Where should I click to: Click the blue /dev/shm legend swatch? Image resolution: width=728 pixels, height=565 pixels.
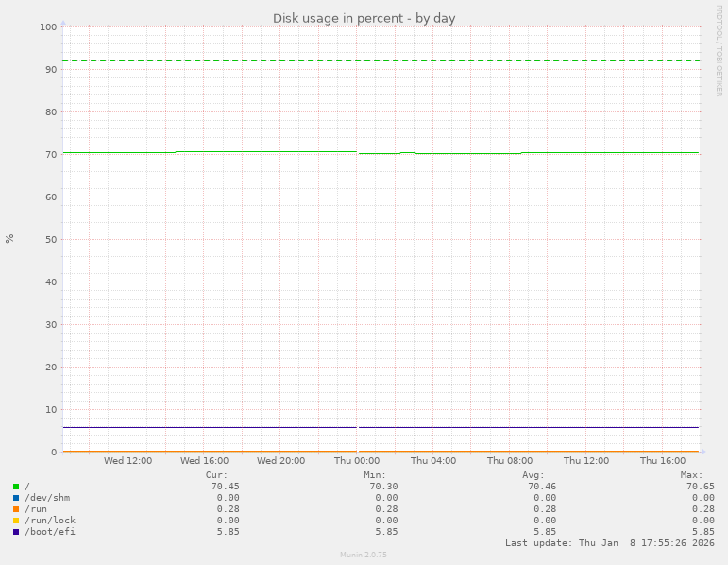pyautogui.click(x=16, y=498)
